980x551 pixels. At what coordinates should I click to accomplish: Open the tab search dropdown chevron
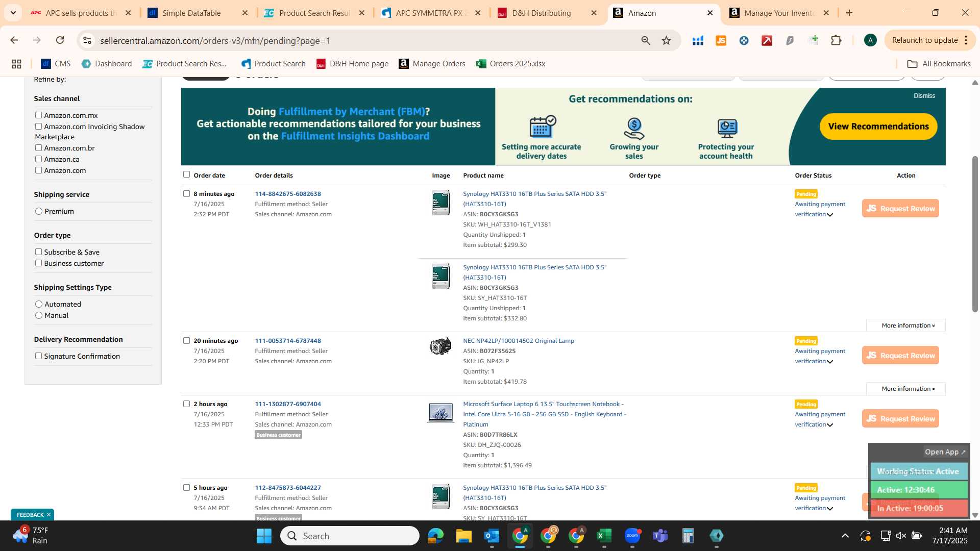[x=13, y=13]
